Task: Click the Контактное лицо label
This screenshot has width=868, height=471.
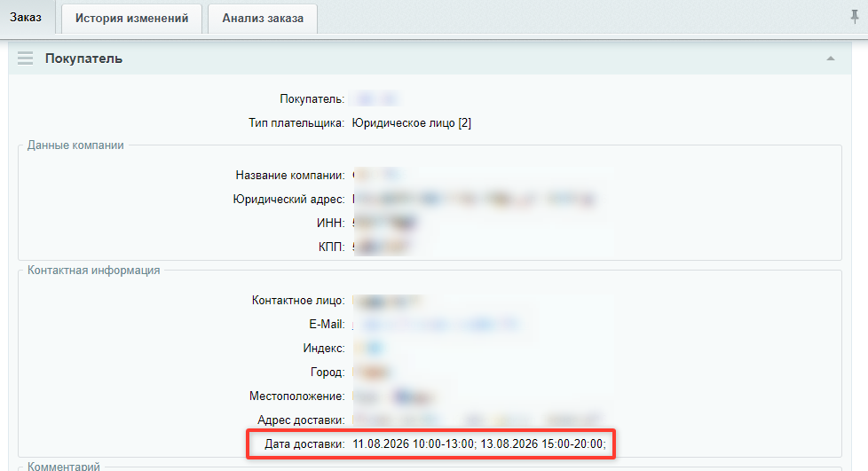Action: 298,300
